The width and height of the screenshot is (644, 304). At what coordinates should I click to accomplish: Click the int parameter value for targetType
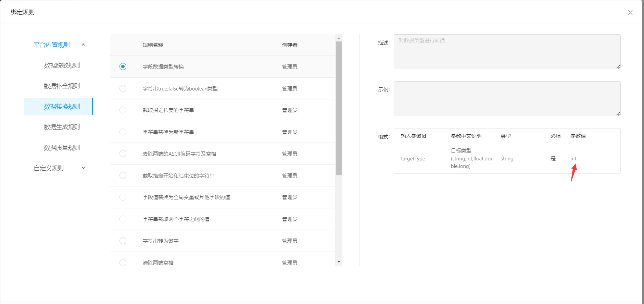click(573, 159)
